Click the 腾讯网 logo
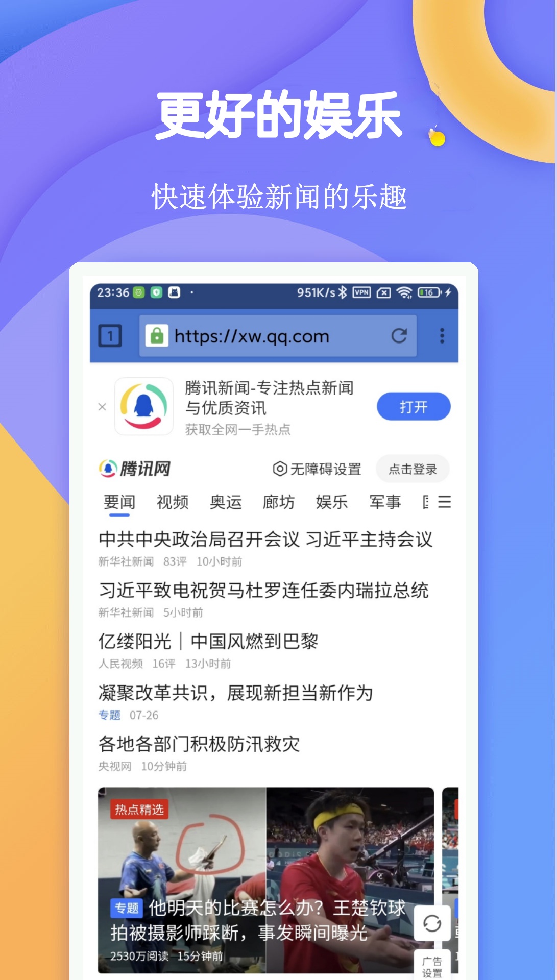Image resolution: width=557 pixels, height=980 pixels. (x=135, y=468)
